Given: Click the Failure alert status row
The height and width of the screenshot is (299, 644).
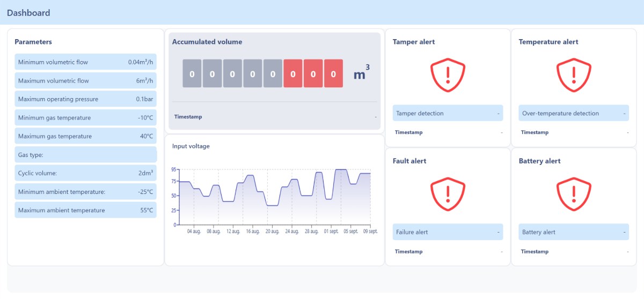Looking at the screenshot, I should pyautogui.click(x=448, y=232).
